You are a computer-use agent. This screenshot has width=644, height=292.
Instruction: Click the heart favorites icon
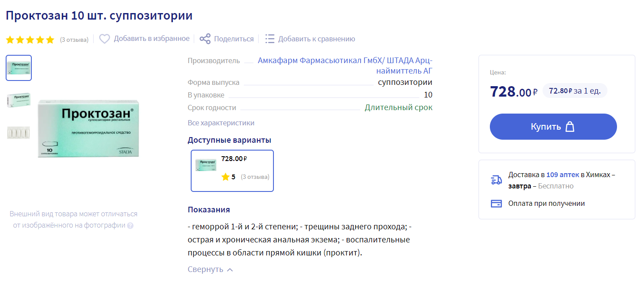(105, 39)
